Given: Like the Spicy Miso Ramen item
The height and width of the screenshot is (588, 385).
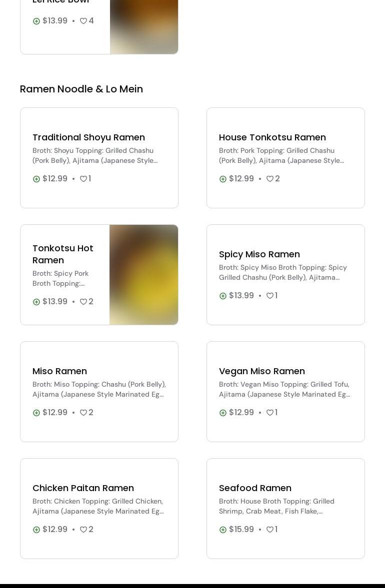Looking at the screenshot, I should [270, 296].
